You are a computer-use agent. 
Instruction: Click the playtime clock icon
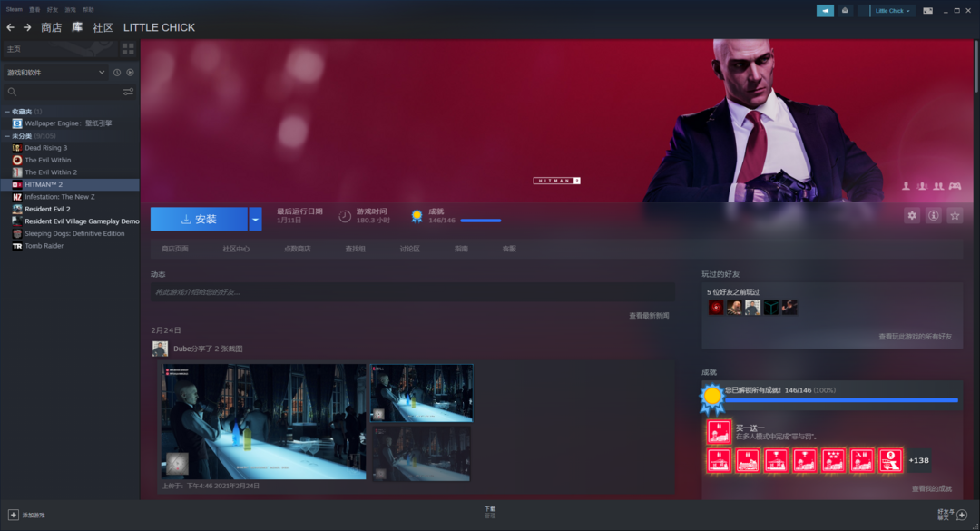(345, 216)
